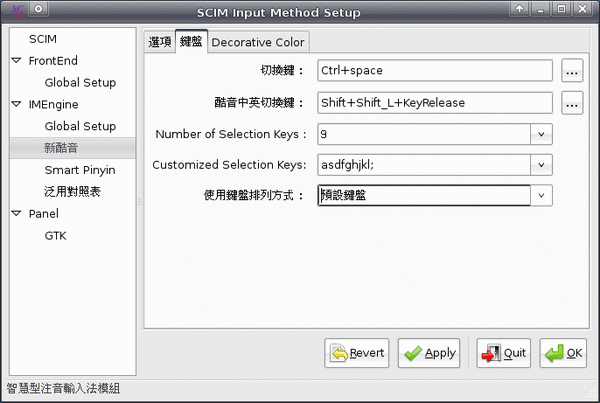Open the Number of Selection Keys dropdown

[x=541, y=134]
